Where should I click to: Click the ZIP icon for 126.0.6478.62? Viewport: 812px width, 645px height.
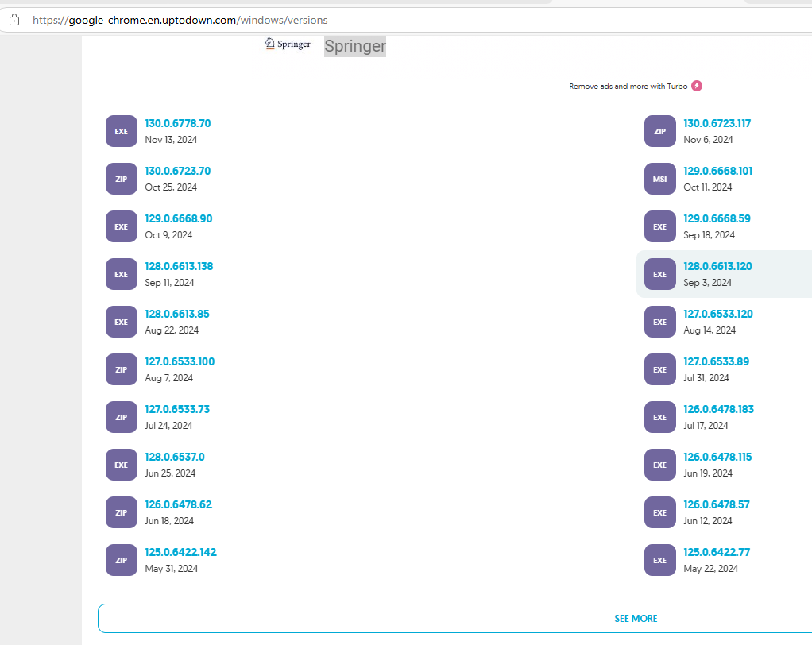tap(122, 512)
